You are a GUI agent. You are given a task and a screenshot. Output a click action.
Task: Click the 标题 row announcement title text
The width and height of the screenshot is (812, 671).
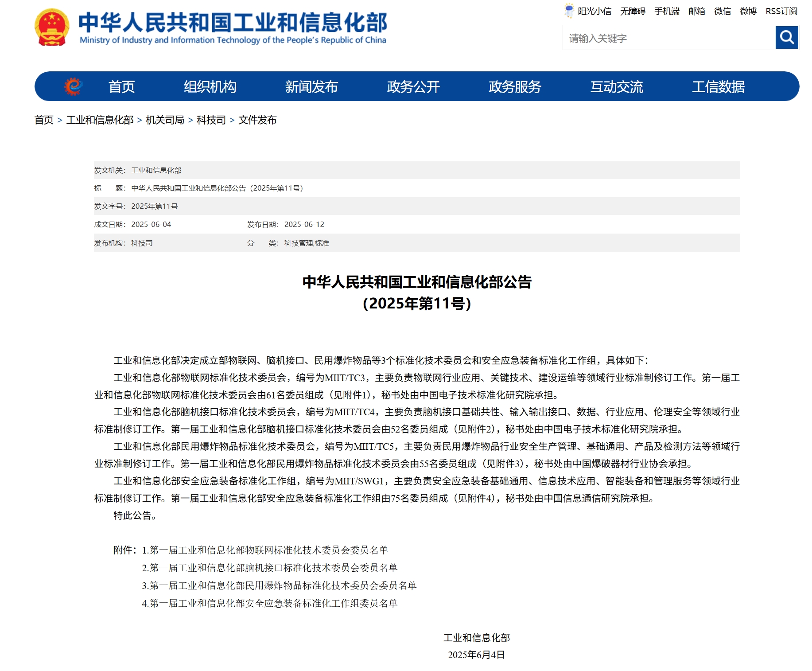point(217,188)
